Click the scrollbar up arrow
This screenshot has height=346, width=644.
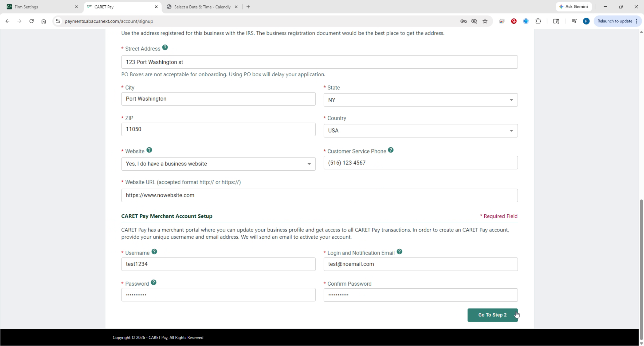(641, 32)
